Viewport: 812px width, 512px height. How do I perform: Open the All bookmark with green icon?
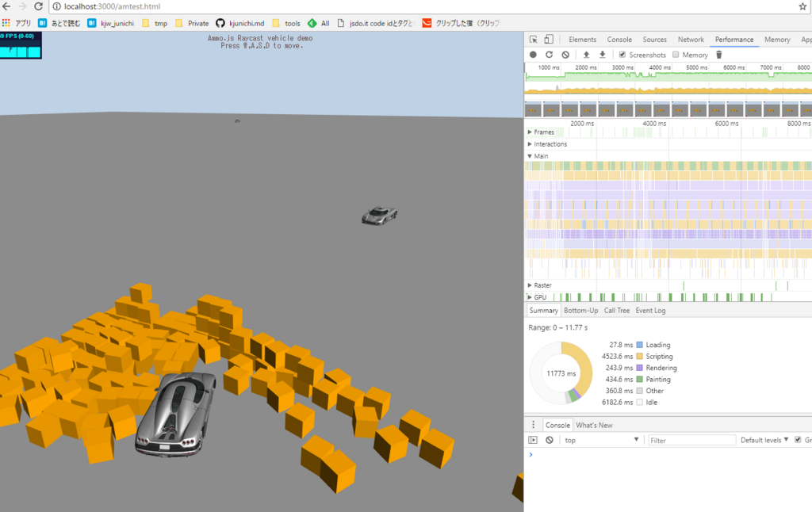coord(319,23)
